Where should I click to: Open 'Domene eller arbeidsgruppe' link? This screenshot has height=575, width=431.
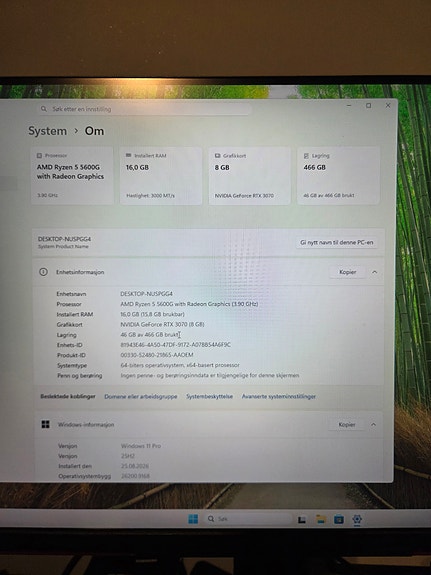pyautogui.click(x=140, y=396)
